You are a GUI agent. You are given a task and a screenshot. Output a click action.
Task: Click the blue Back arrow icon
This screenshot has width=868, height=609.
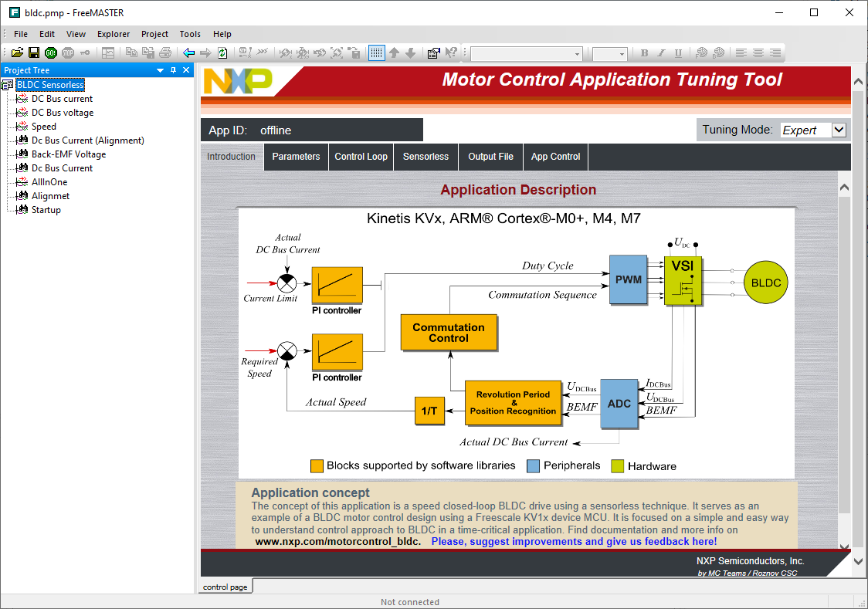pos(188,52)
